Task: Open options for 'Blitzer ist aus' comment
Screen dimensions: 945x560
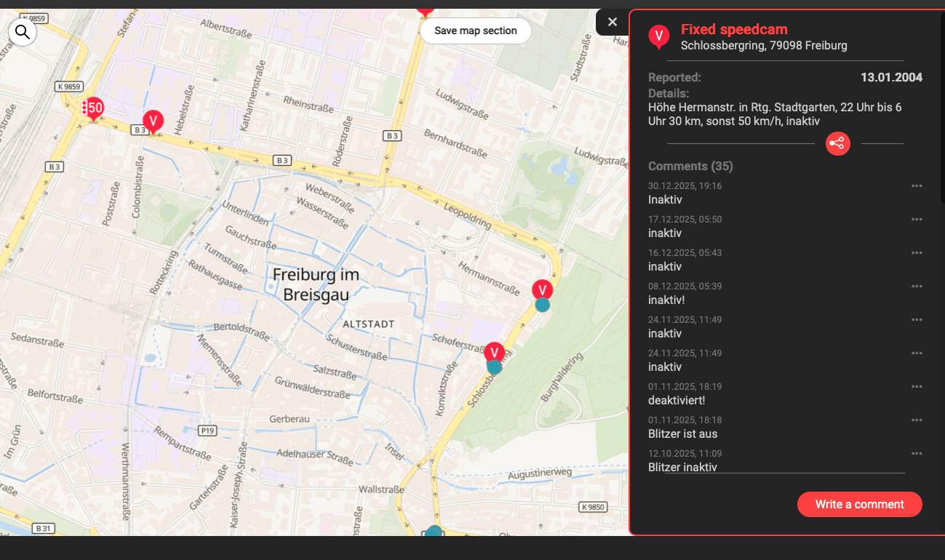Action: (x=917, y=420)
